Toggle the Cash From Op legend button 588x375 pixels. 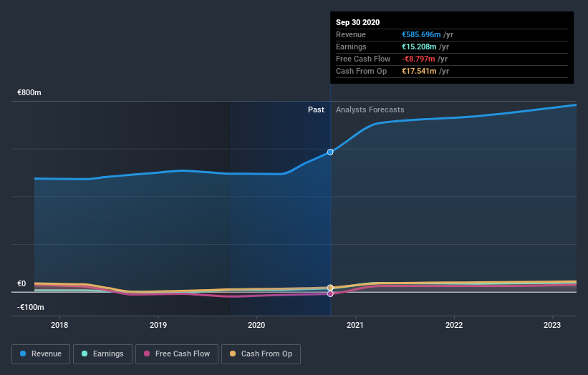[x=261, y=354]
